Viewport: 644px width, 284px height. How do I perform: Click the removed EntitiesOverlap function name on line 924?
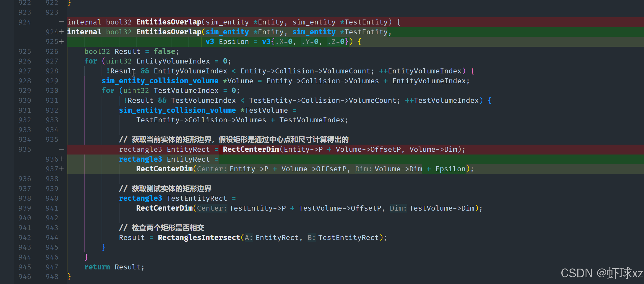coord(169,22)
